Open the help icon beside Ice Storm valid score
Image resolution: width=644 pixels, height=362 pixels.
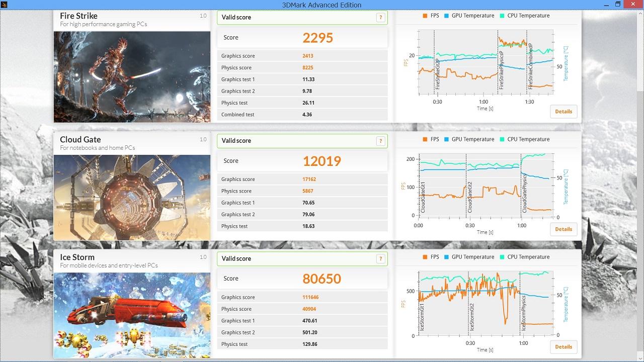381,259
